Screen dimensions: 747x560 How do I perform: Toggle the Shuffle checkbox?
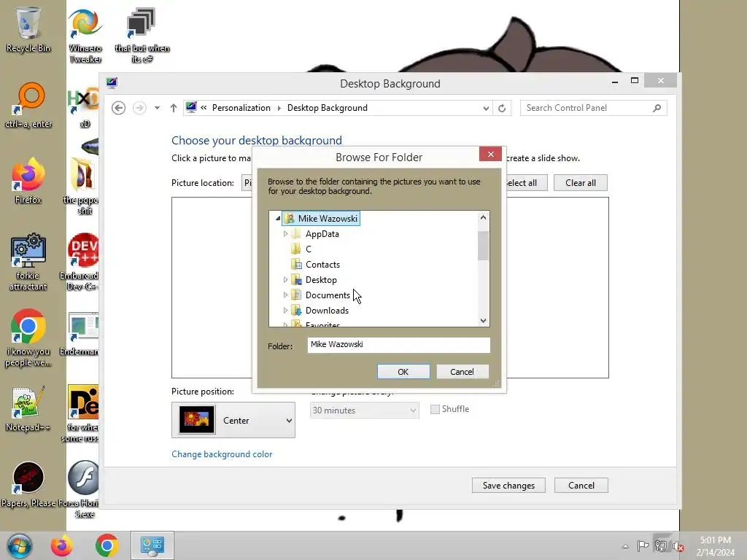435,409
